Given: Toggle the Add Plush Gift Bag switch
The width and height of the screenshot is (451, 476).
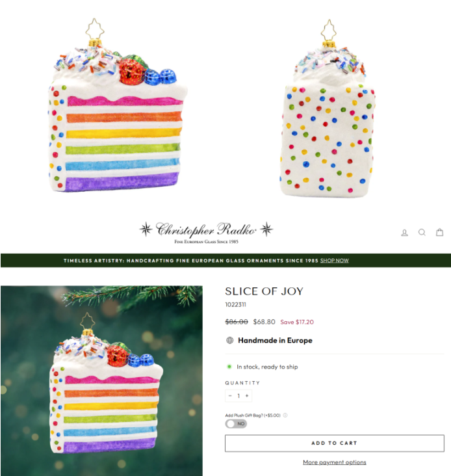Looking at the screenshot, I should [236, 424].
